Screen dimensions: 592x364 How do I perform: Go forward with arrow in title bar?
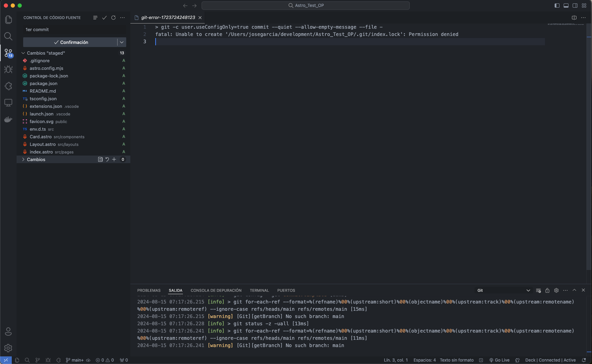point(194,6)
